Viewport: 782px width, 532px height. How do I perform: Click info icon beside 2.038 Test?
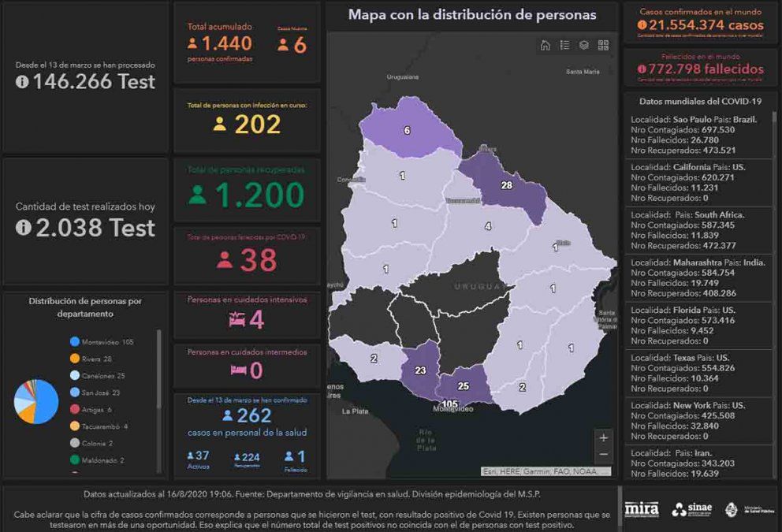click(23, 228)
